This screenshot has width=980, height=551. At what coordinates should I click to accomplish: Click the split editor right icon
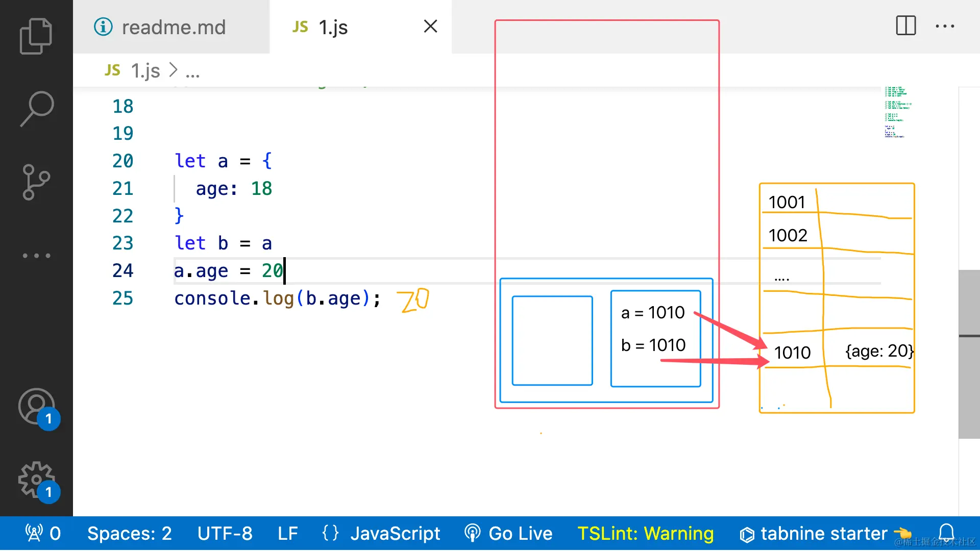[x=906, y=26]
